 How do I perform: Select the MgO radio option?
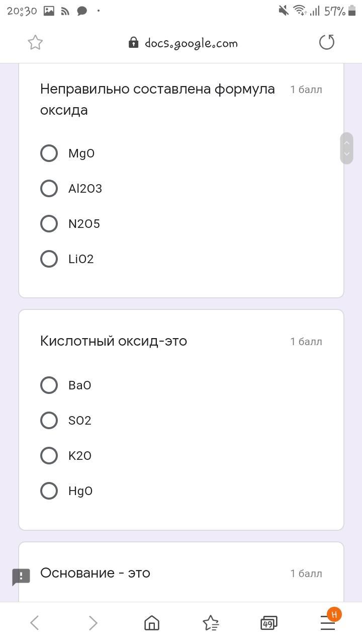[49, 153]
